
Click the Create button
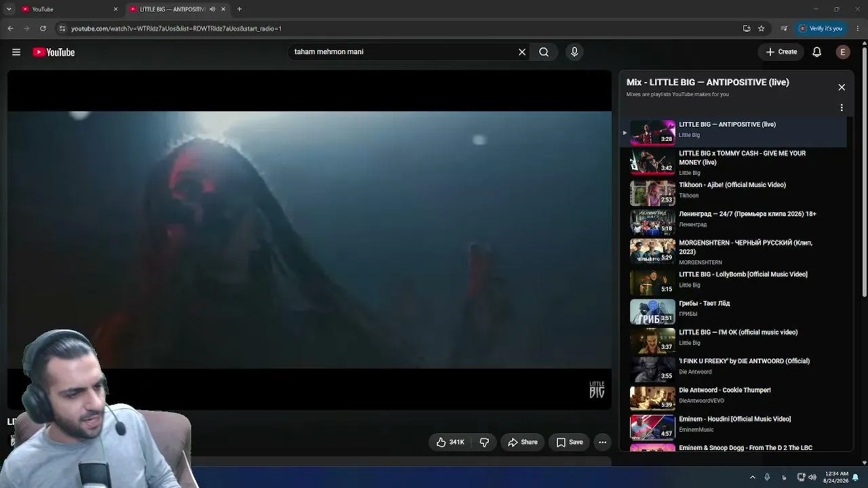[781, 52]
